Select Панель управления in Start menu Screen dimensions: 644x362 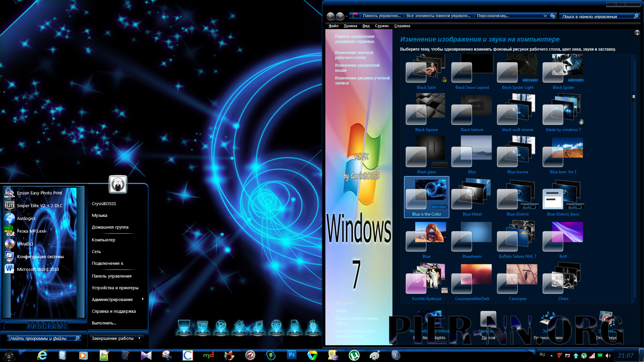coord(112,276)
